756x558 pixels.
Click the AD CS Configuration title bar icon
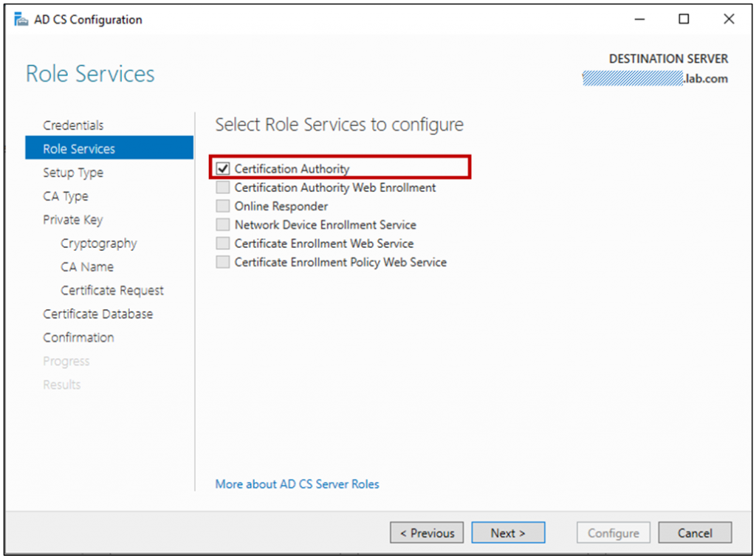[x=21, y=20]
